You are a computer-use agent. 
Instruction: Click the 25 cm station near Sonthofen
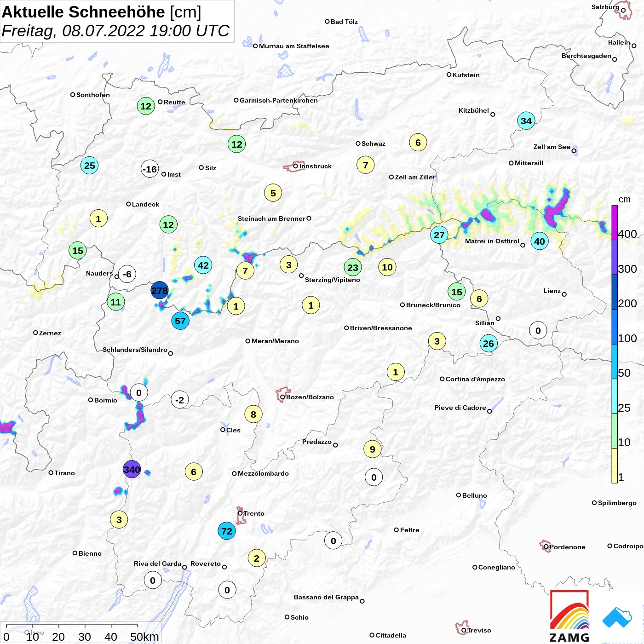click(90, 165)
